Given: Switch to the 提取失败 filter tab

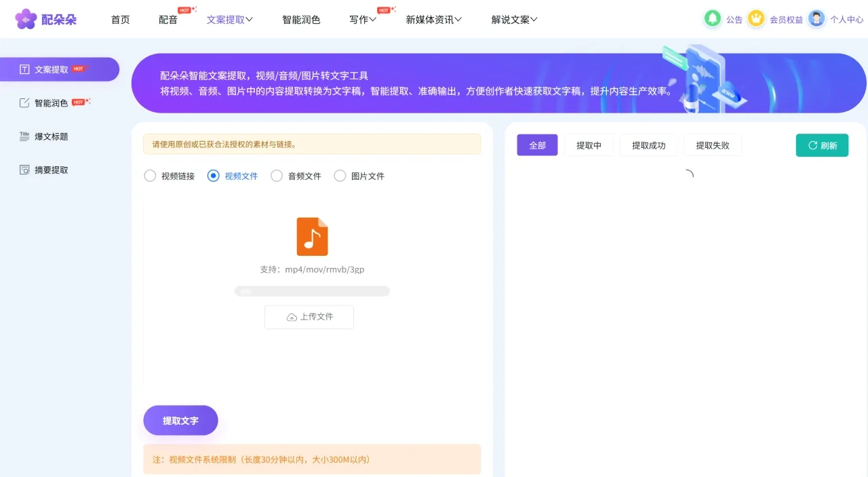Looking at the screenshot, I should pos(713,145).
